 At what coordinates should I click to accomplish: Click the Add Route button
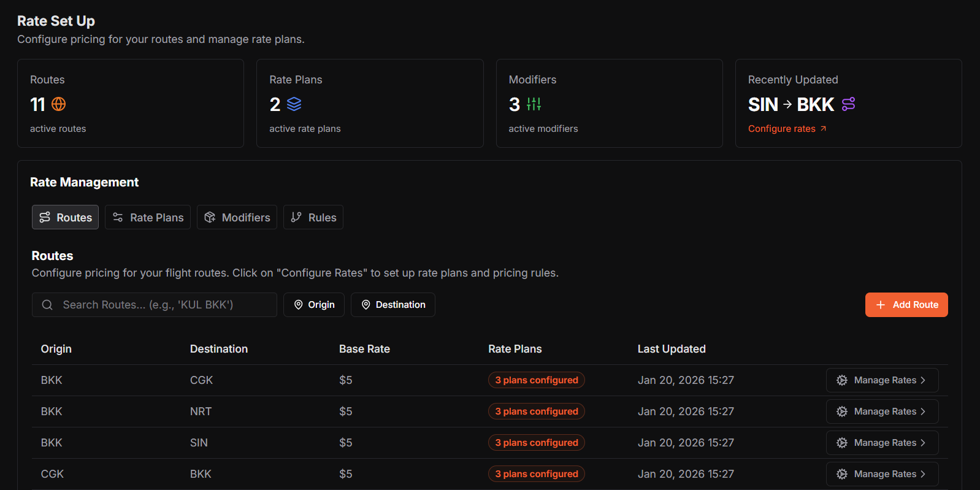(x=906, y=305)
